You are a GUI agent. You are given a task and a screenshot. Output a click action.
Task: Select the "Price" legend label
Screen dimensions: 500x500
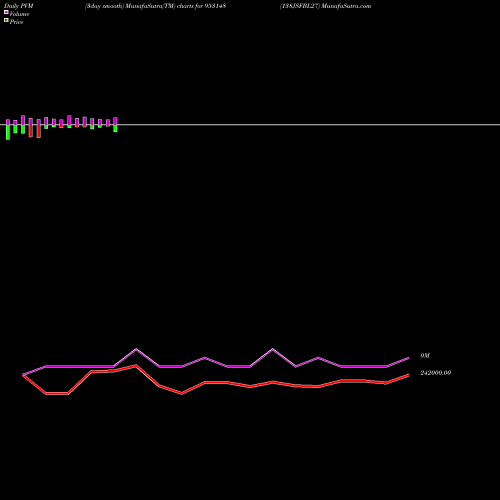[x=16, y=22]
